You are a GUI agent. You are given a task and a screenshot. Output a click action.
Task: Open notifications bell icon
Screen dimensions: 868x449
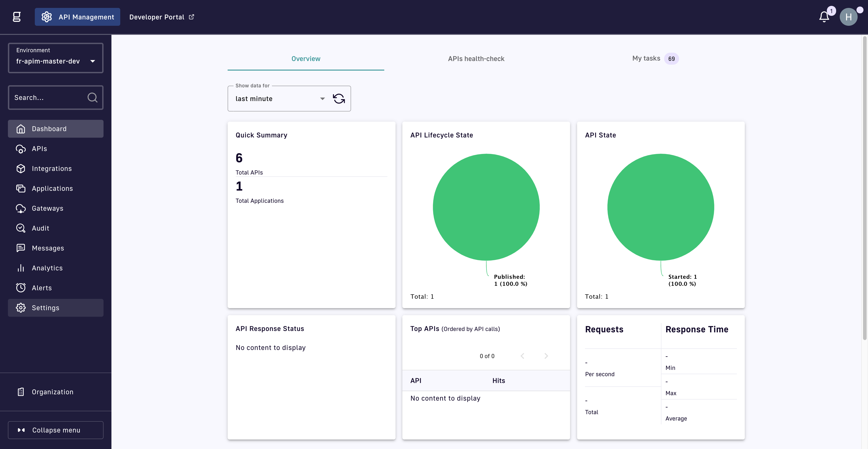[x=824, y=17]
